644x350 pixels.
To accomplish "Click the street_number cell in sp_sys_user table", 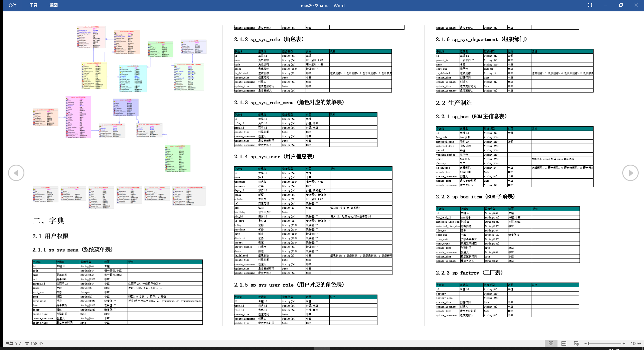I will tap(246, 247).
